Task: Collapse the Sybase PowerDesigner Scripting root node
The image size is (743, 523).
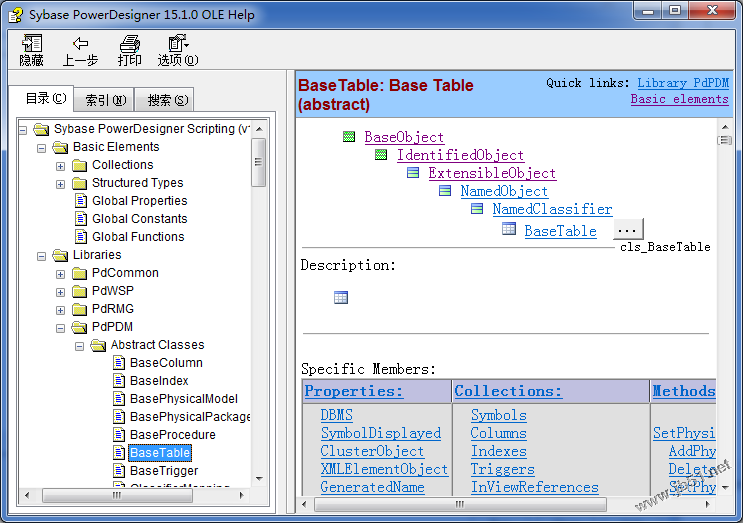Action: [23, 130]
